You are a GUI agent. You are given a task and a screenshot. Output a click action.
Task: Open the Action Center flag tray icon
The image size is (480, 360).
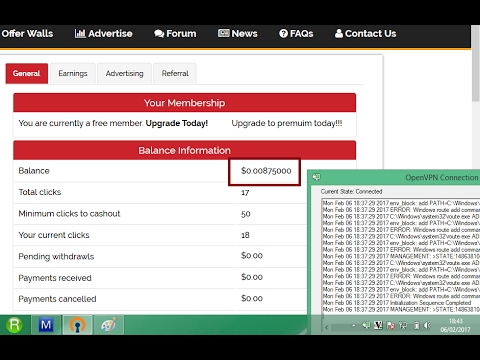pyautogui.click(x=390, y=325)
